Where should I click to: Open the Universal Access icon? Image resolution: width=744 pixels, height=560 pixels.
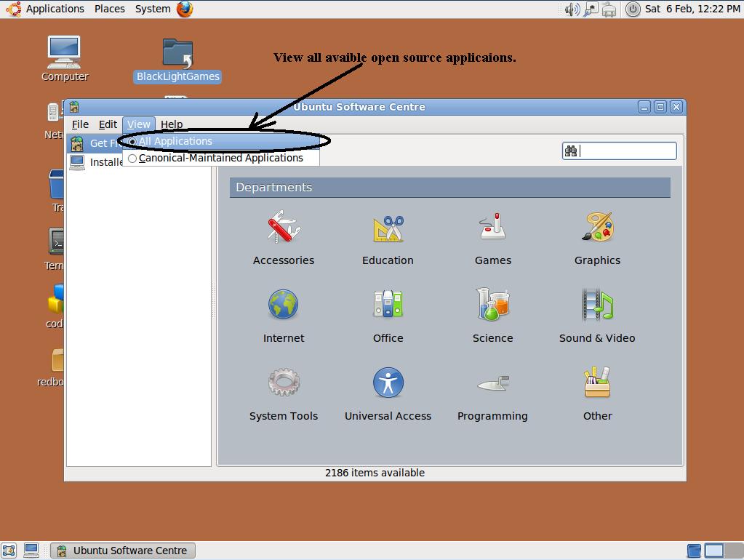click(x=388, y=382)
